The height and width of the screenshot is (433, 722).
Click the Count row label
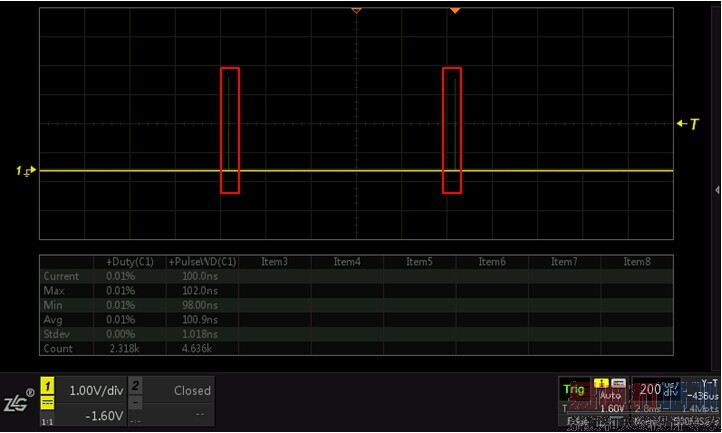coord(58,349)
